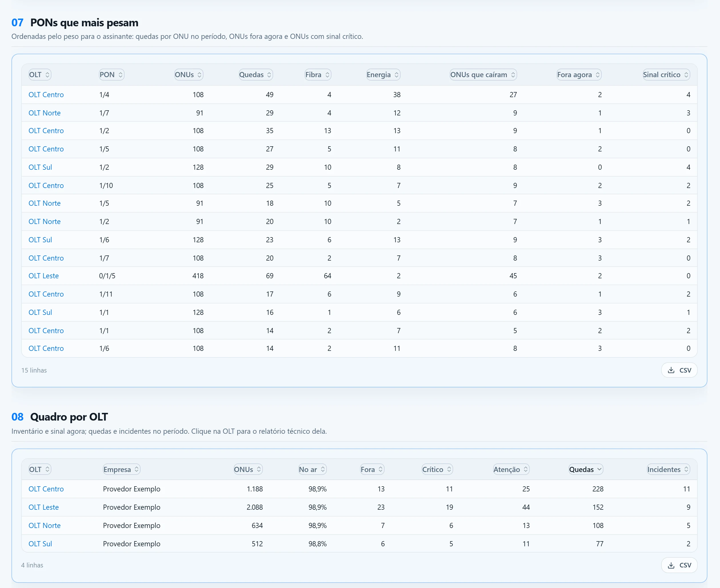Sort by Fora column
The width and height of the screenshot is (720, 588).
point(372,469)
